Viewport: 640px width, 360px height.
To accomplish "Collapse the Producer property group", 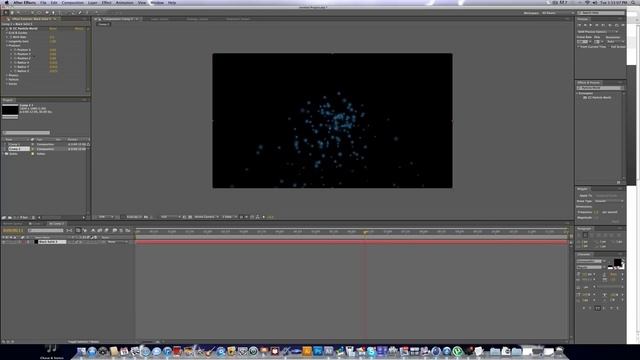I will [x=7, y=46].
